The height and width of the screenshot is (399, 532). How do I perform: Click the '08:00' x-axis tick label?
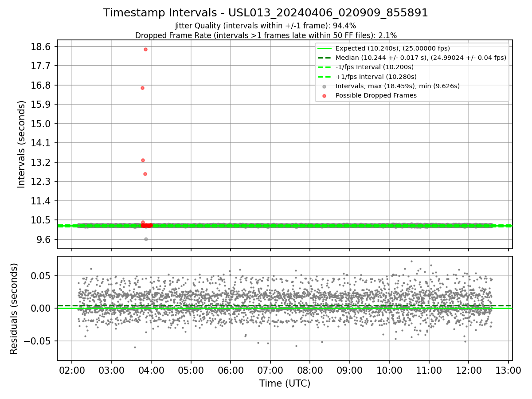coord(310,370)
